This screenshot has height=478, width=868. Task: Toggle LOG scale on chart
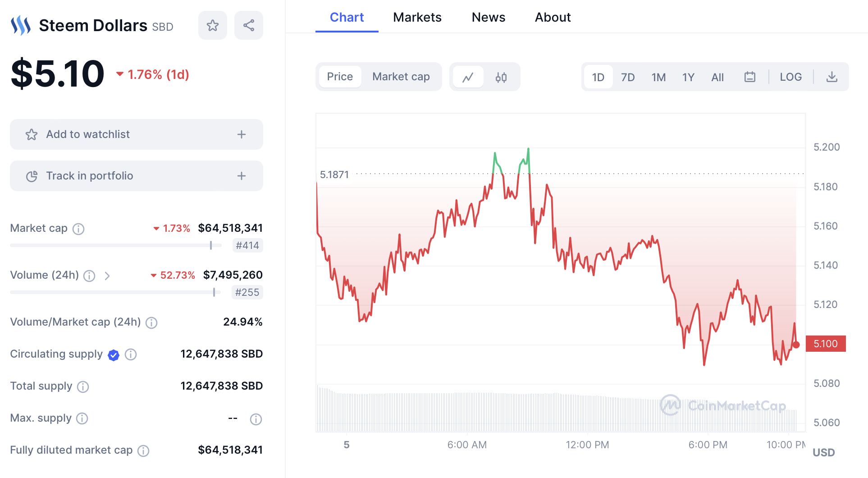(x=791, y=77)
